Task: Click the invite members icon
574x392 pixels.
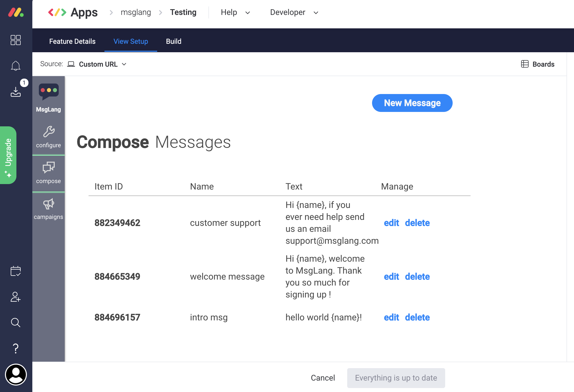Action: tap(16, 297)
